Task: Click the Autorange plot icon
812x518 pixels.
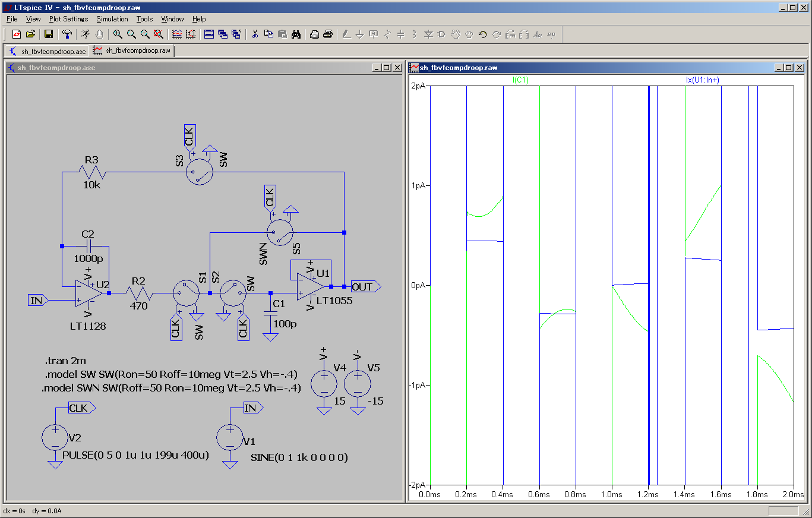Action: (177, 34)
